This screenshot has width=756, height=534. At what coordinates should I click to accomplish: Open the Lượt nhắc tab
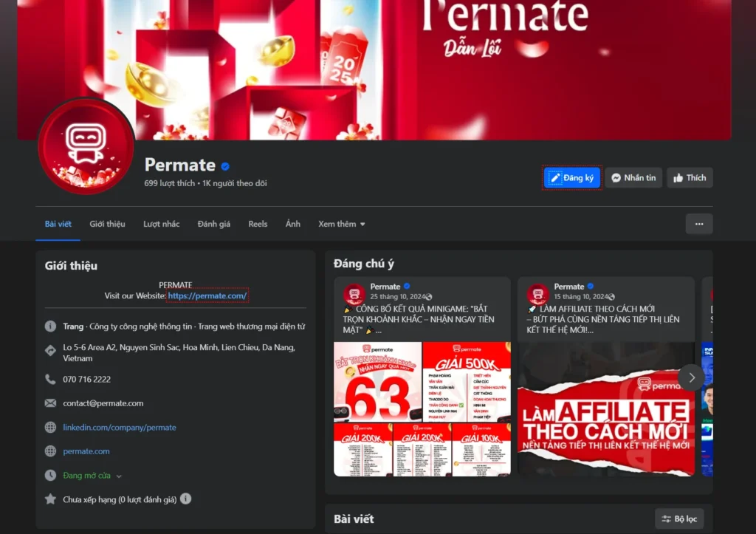click(x=161, y=224)
